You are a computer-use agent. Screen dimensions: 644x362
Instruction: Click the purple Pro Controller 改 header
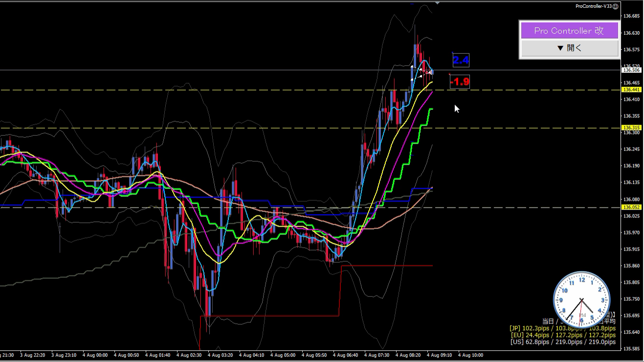[569, 31]
